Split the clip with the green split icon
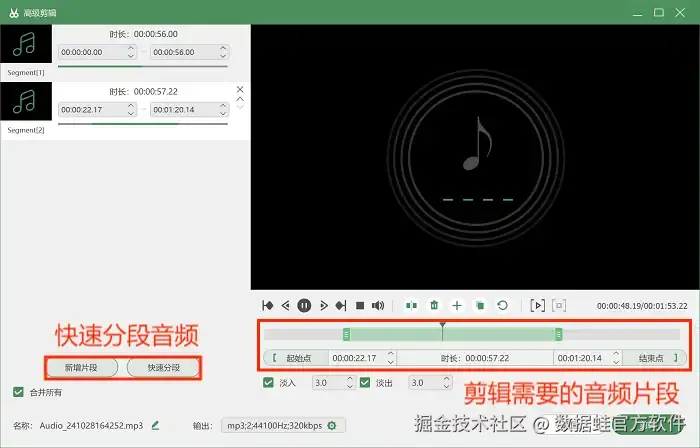The width and height of the screenshot is (700, 448). coord(411,306)
